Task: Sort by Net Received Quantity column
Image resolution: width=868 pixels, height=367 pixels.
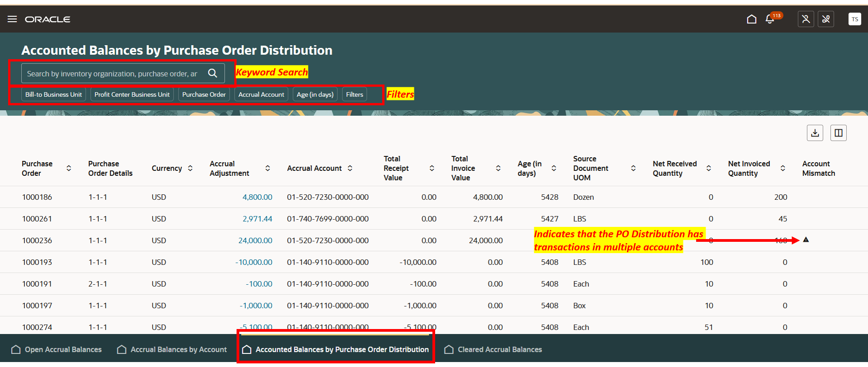Action: coord(709,168)
